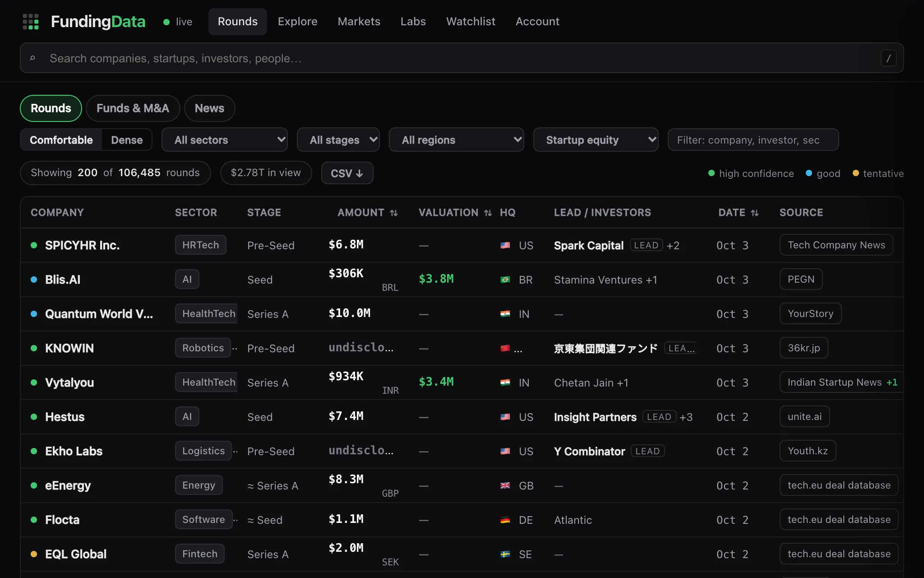Screen dimensions: 924x578
Task: Open the Tech Company News source
Action: pos(836,245)
